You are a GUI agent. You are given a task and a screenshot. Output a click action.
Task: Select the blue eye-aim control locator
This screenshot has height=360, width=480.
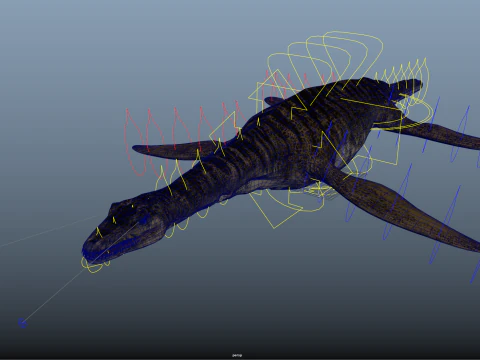pos(22,323)
